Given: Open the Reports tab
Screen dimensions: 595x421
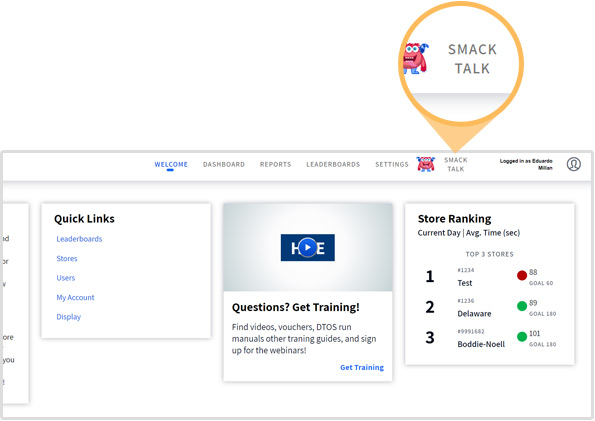Looking at the screenshot, I should coord(275,164).
